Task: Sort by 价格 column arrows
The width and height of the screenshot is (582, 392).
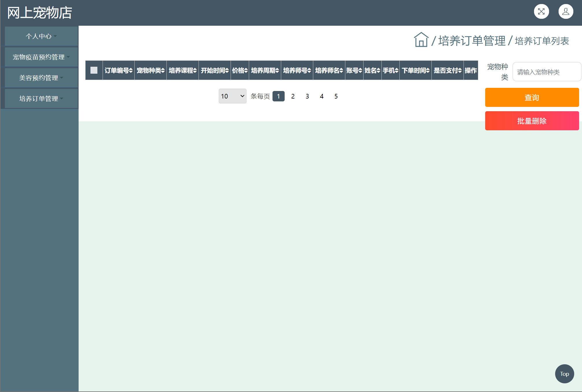Action: click(x=246, y=70)
